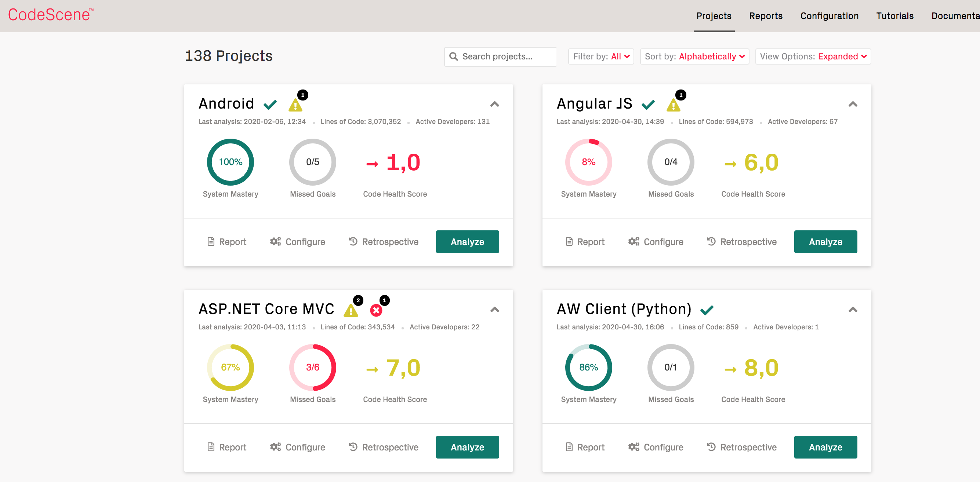Open Angular JS Configure settings
This screenshot has width=980, height=482.
(x=656, y=242)
